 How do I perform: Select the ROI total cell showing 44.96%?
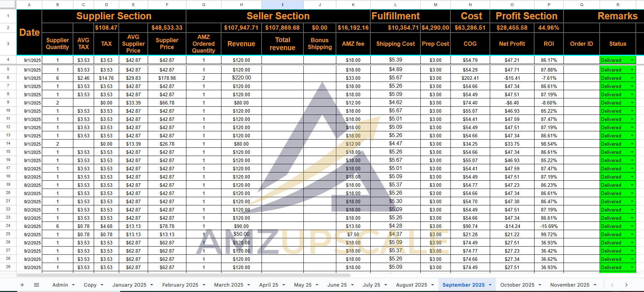tap(548, 28)
